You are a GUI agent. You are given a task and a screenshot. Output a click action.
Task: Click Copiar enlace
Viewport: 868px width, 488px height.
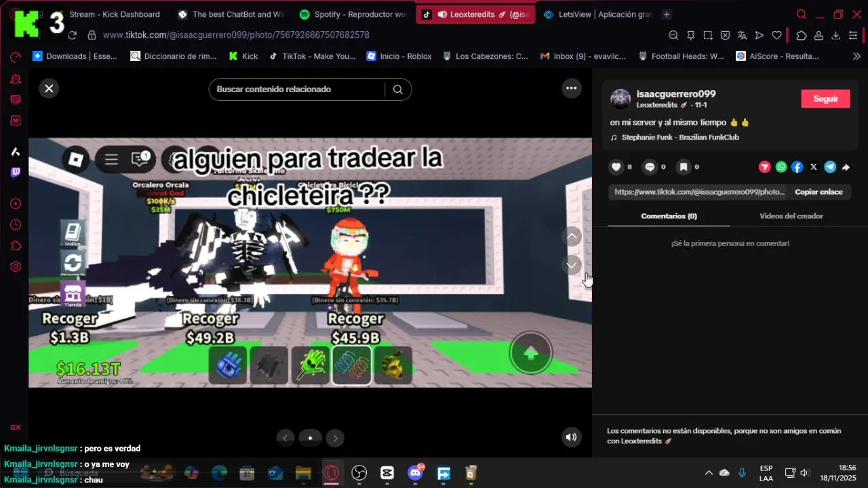[818, 192]
